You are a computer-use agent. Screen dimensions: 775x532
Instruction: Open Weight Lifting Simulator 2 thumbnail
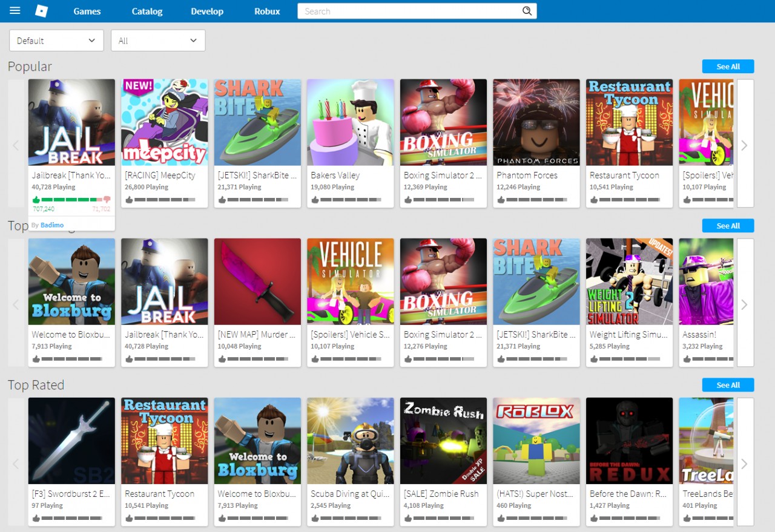pos(629,281)
